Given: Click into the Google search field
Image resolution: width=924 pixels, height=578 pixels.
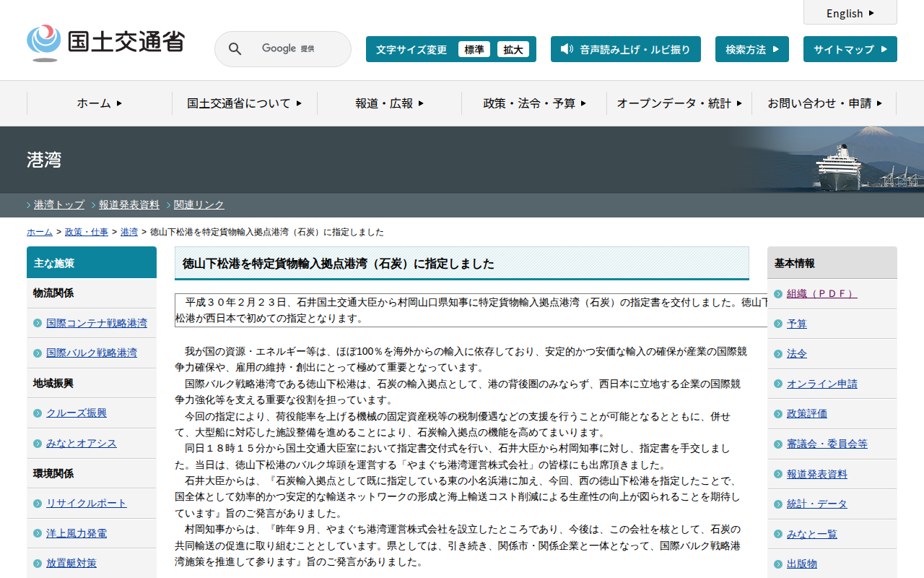Looking at the screenshot, I should 296,49.
